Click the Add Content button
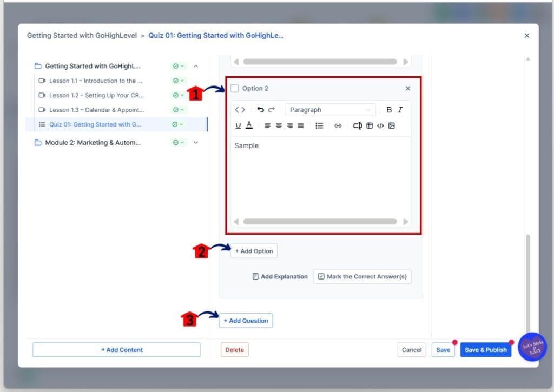Screen dimensions: 554x392 click(116, 350)
